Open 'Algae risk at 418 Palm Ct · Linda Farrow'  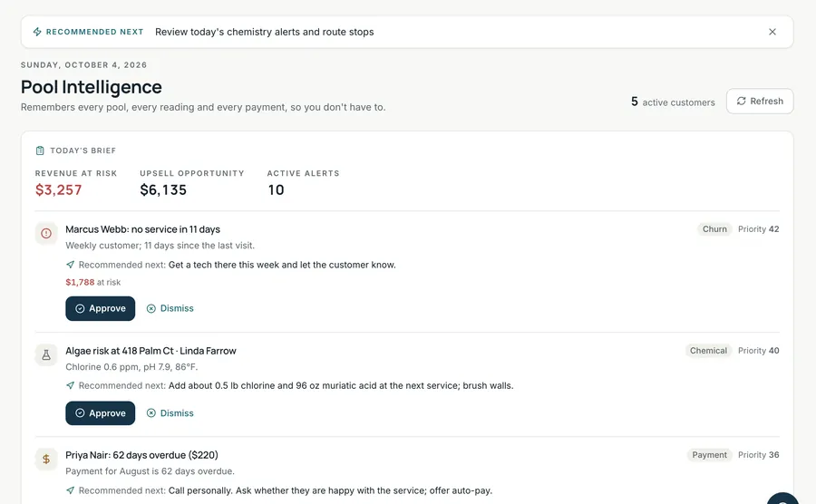pyautogui.click(x=151, y=351)
